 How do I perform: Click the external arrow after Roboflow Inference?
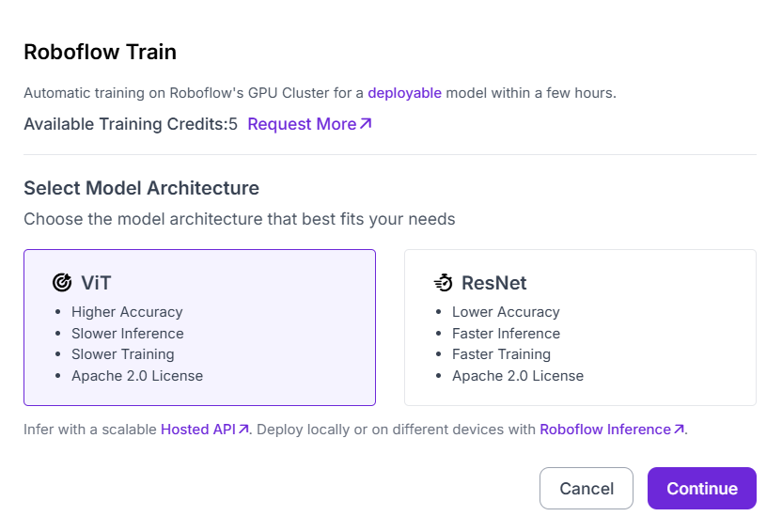click(x=679, y=430)
